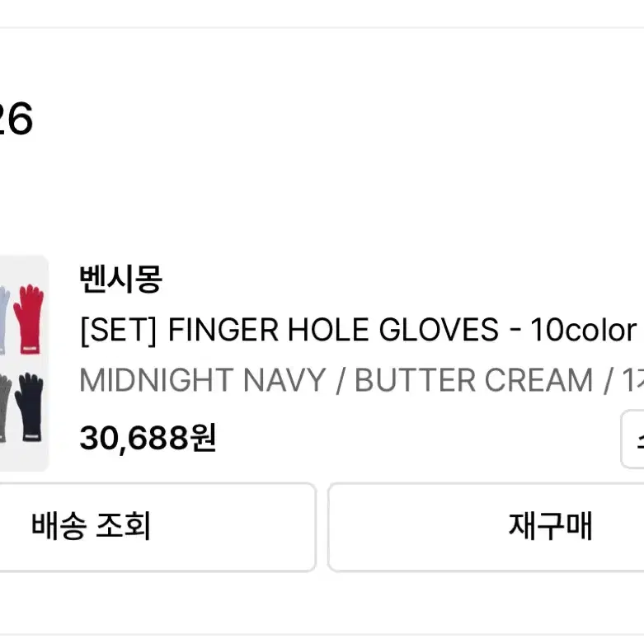
Task: Click the [SET] tag in product name
Action: pyautogui.click(x=118, y=330)
